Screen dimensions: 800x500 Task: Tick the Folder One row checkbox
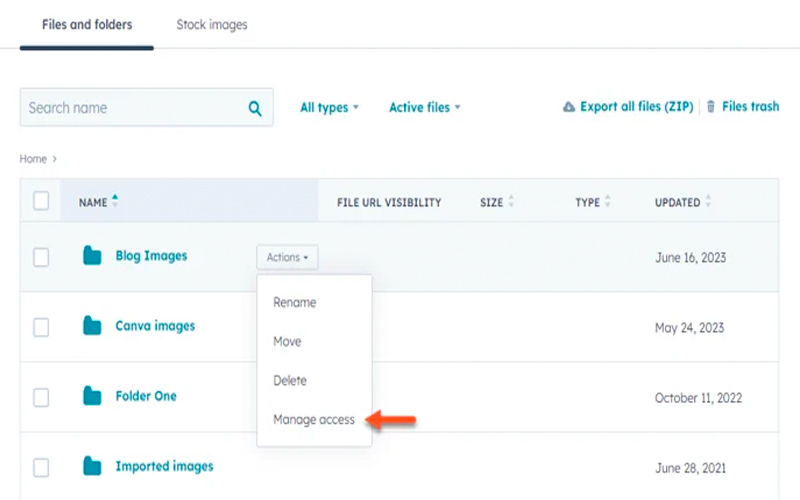point(41,397)
